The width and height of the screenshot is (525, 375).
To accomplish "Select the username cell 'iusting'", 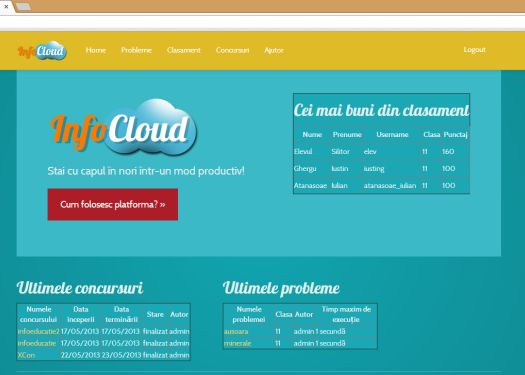I will (374, 169).
